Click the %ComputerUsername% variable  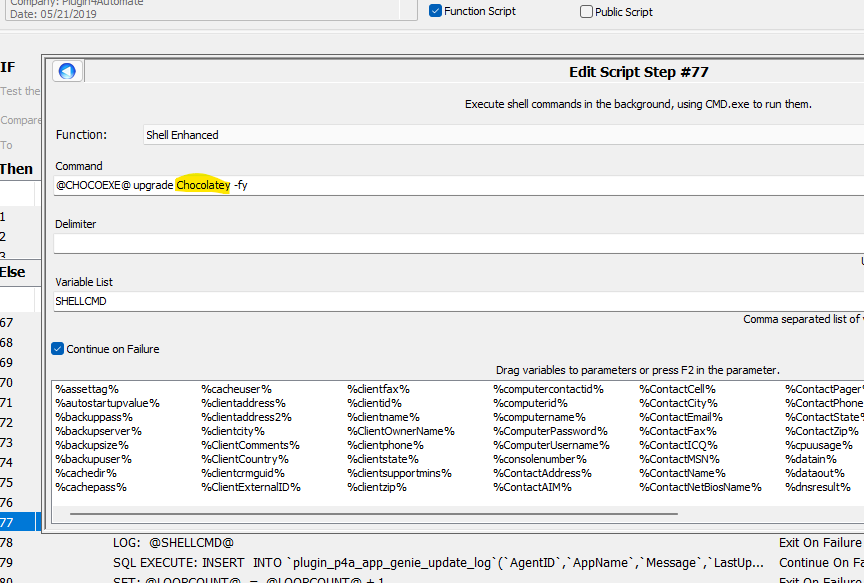coord(551,445)
